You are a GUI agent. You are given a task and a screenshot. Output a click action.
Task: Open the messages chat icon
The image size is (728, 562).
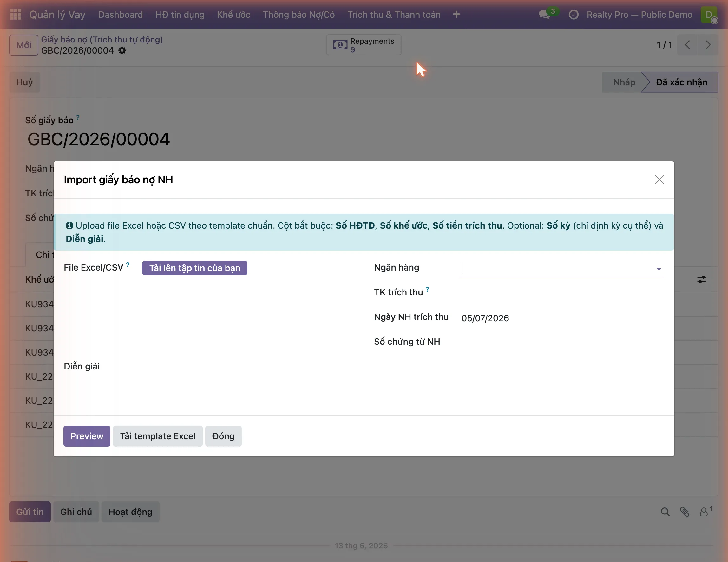click(544, 15)
